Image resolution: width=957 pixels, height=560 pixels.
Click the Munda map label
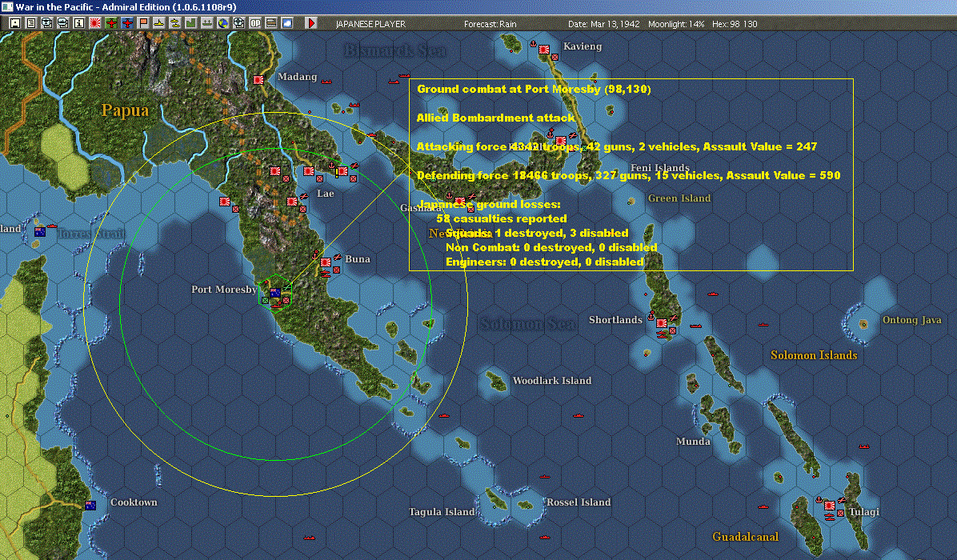[693, 441]
